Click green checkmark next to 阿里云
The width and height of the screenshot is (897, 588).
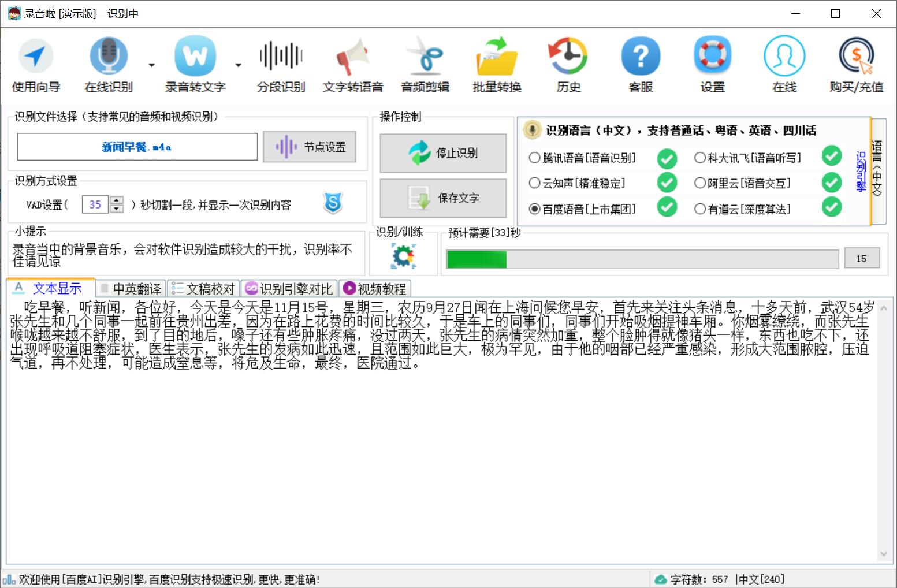point(832,183)
